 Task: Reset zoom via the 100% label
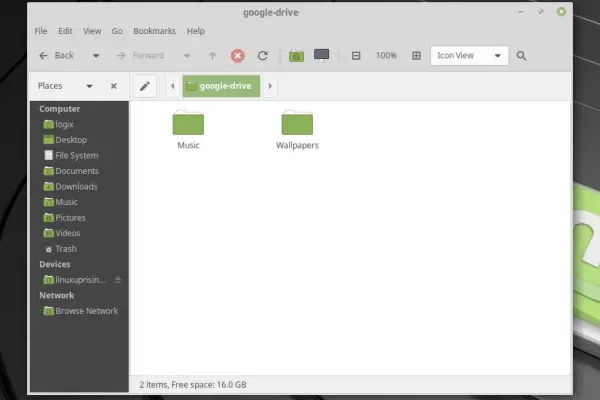[x=386, y=56]
